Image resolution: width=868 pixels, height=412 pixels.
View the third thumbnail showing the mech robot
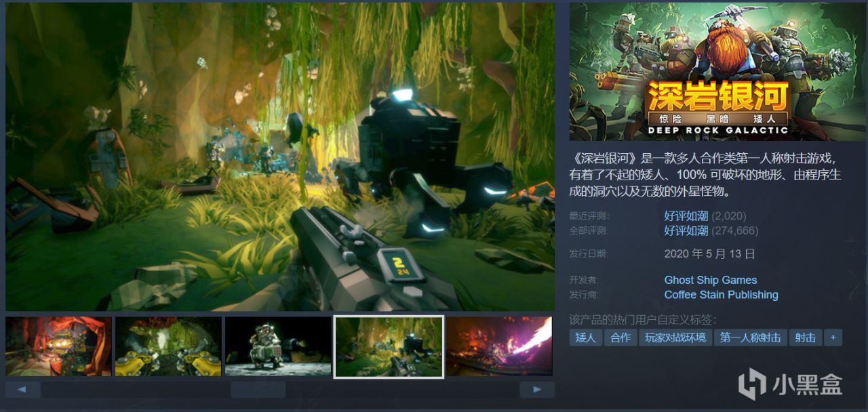point(278,346)
